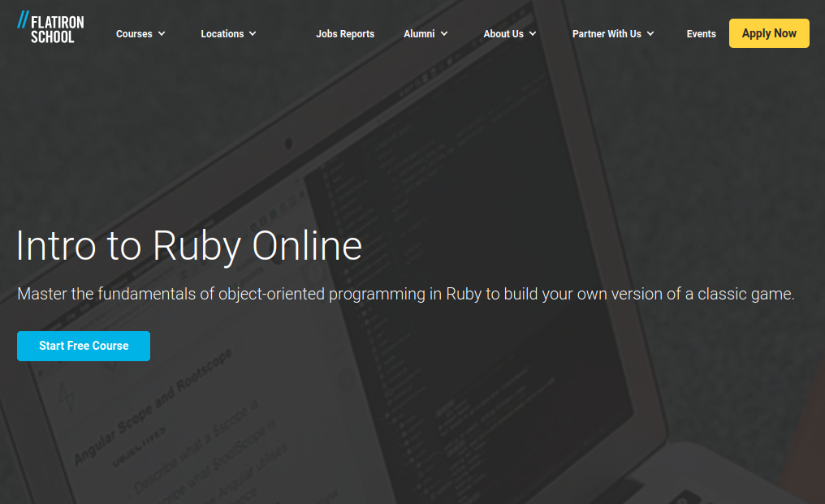Click the yellow Apply Now button

click(769, 33)
